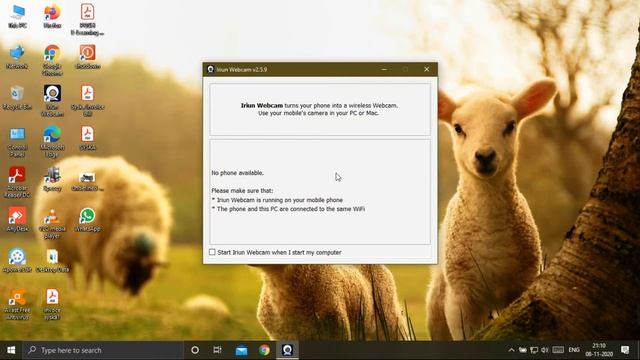Close the Iriun Webcam window
The height and width of the screenshot is (360, 640).
tap(427, 69)
